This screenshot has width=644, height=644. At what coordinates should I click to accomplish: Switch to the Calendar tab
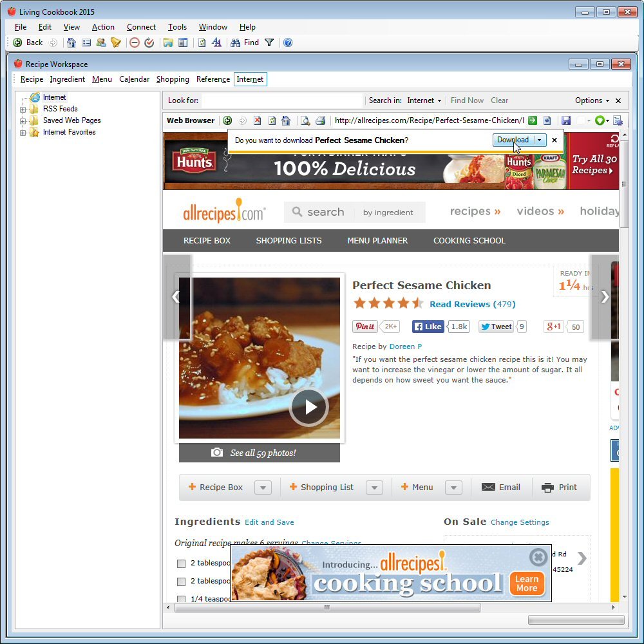pos(134,79)
